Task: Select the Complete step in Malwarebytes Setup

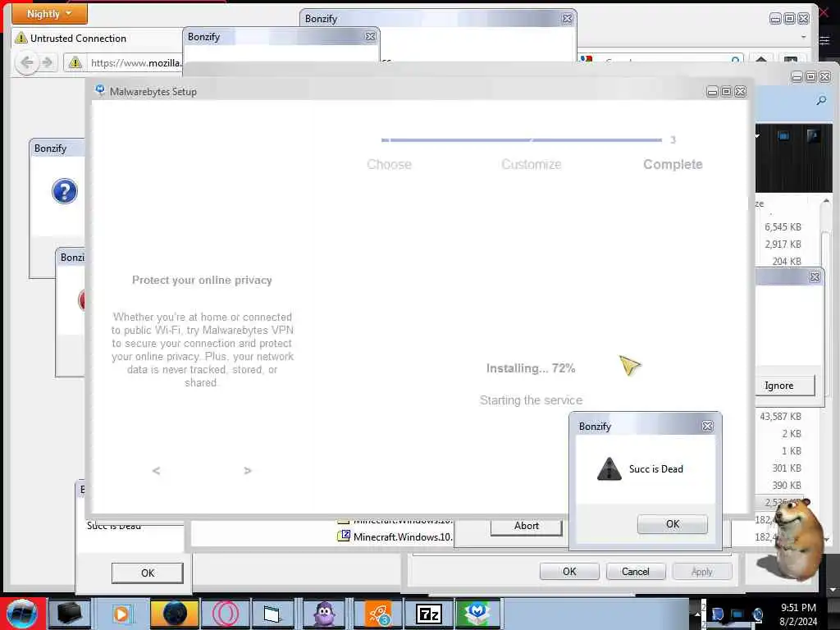Action: point(673,164)
